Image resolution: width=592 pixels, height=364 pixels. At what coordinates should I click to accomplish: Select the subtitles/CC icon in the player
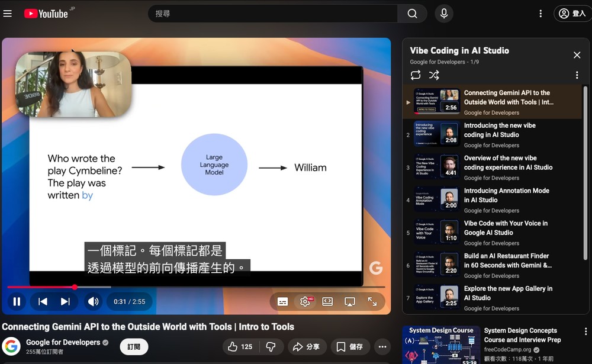pos(282,301)
